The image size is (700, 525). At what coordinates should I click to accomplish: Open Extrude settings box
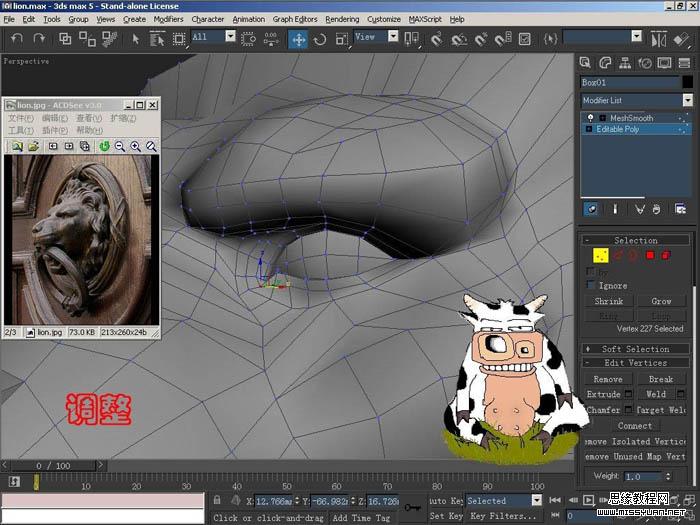pos(629,394)
